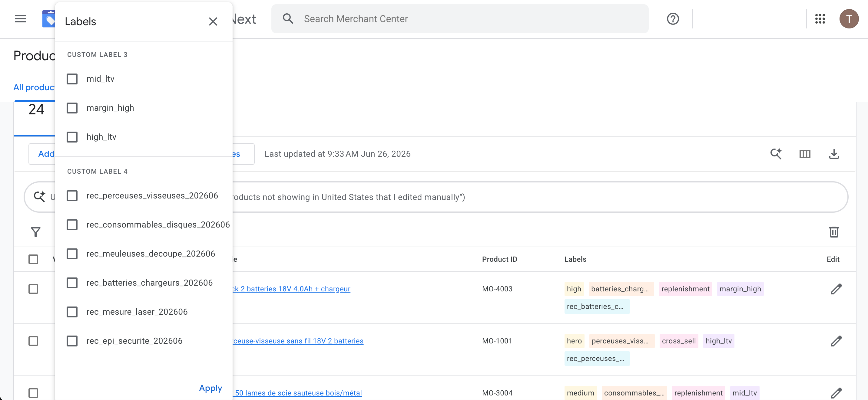Click the Search Merchant Center field
This screenshot has height=400, width=868.
pyautogui.click(x=460, y=19)
